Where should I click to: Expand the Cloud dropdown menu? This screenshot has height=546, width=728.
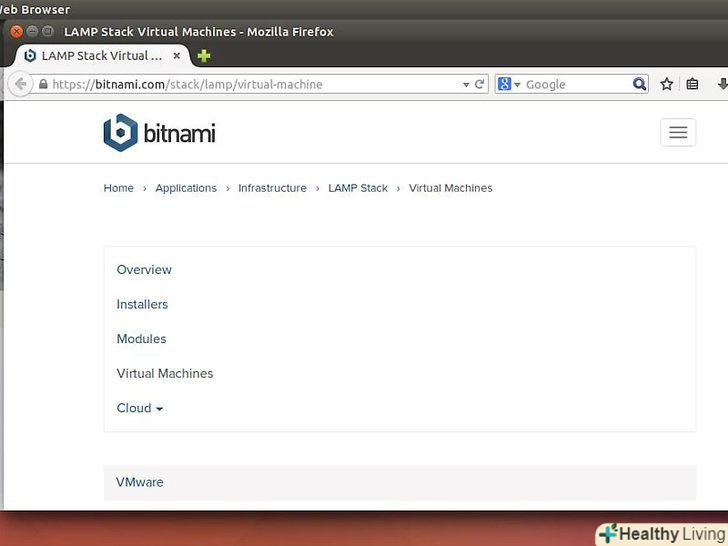[139, 408]
